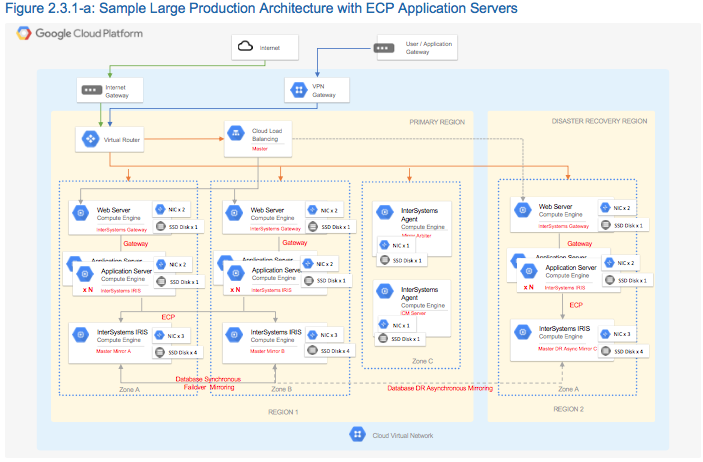Select 'Database Synchronous Failover Mirroring' text
The width and height of the screenshot is (703, 462).
208,383
